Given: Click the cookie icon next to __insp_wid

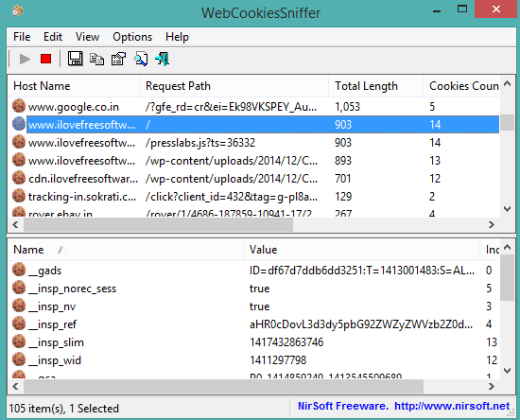Looking at the screenshot, I should click(x=19, y=359).
